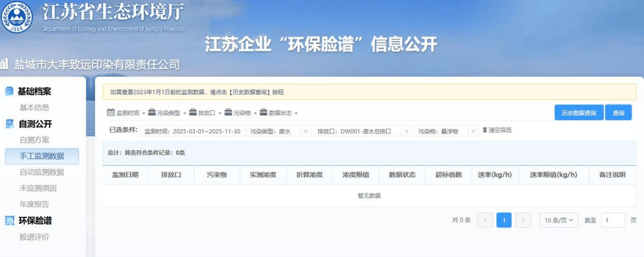Open the 排放口 filter dropdown
This screenshot has height=257, width=644.
click(x=205, y=113)
